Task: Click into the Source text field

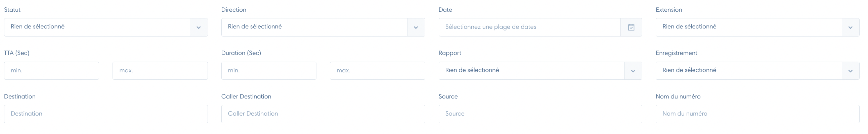Action: point(540,114)
